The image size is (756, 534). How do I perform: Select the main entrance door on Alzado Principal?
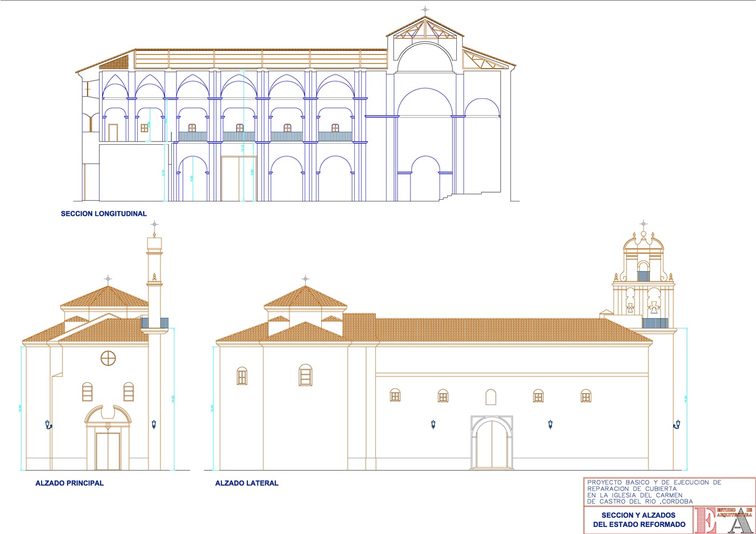click(108, 451)
